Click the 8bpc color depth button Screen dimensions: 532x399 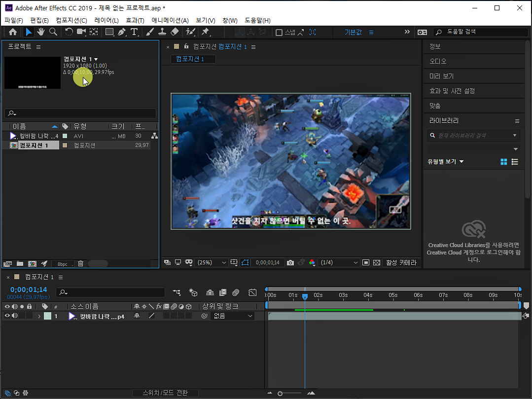coord(63,264)
